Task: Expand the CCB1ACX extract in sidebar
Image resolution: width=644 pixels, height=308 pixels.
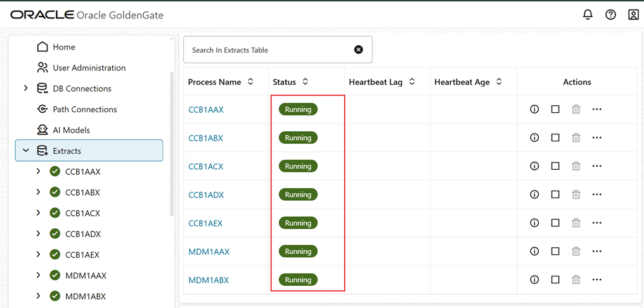Action: click(x=38, y=213)
